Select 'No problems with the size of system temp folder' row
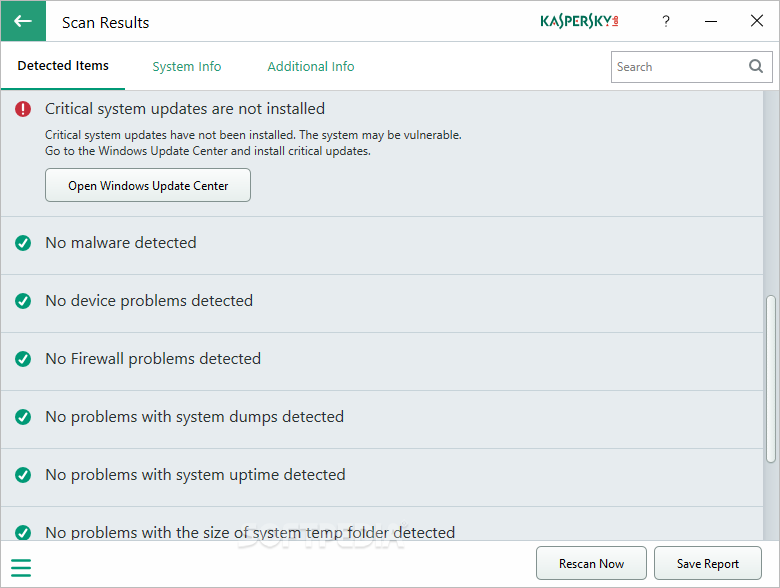Image resolution: width=780 pixels, height=588 pixels. click(382, 524)
